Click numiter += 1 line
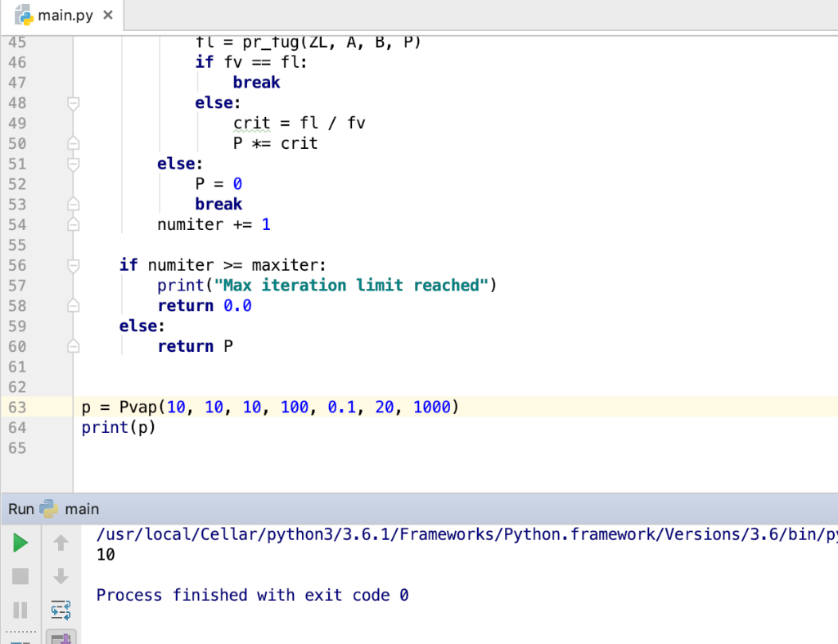The image size is (838, 644). [x=214, y=224]
